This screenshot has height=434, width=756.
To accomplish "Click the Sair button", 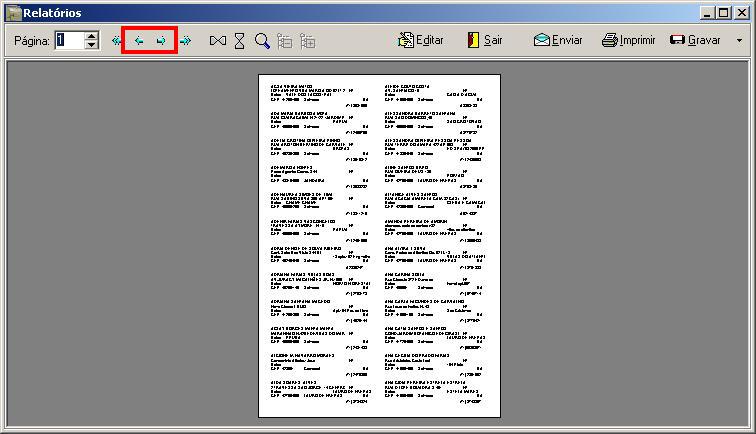I will [x=485, y=40].
